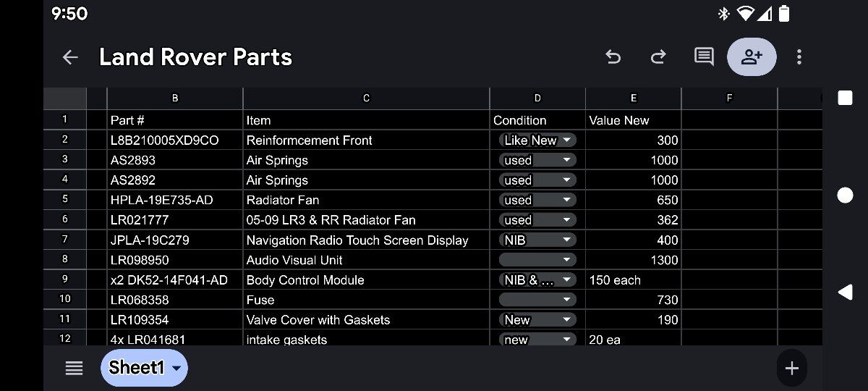Select column D header
Screen dimensions: 868x391
click(537, 98)
